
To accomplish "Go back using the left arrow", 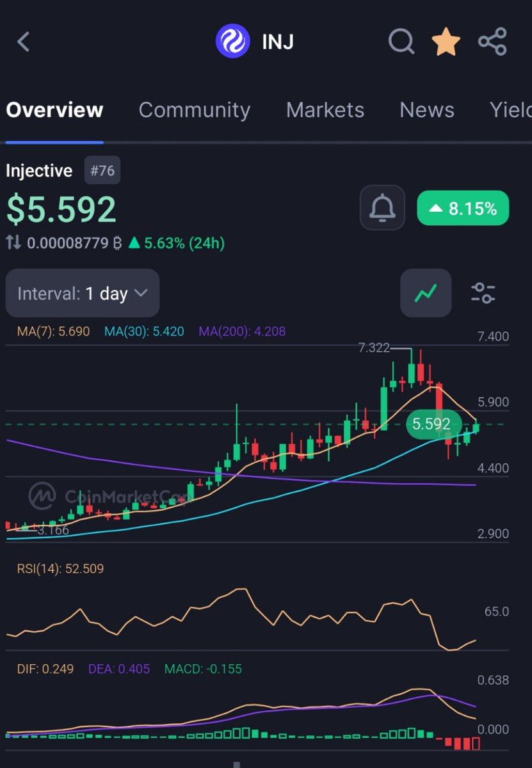I will click(x=24, y=42).
